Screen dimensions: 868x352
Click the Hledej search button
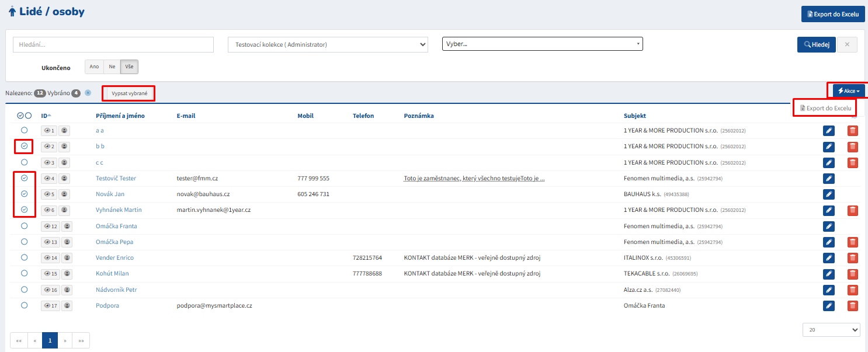point(817,44)
